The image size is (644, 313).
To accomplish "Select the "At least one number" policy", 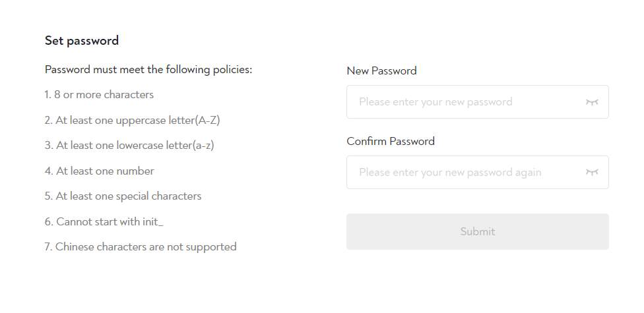I will coord(99,171).
